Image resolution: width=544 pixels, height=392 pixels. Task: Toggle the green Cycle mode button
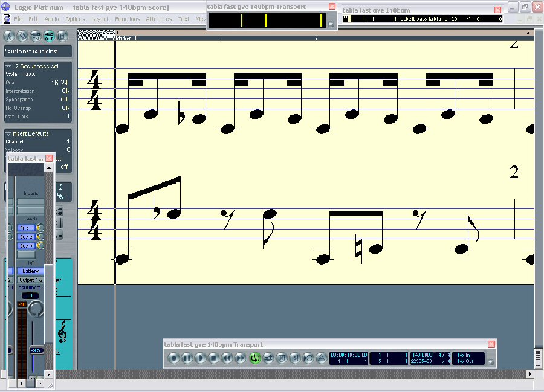point(254,358)
